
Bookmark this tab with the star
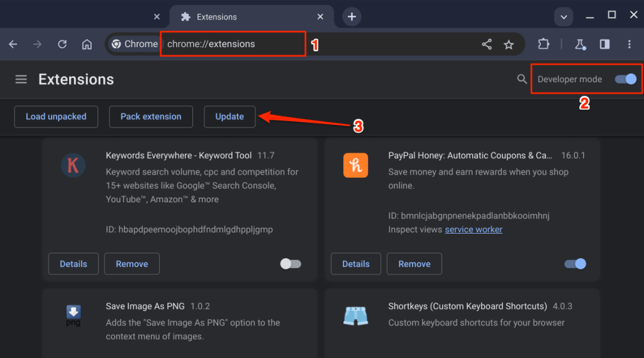509,45
